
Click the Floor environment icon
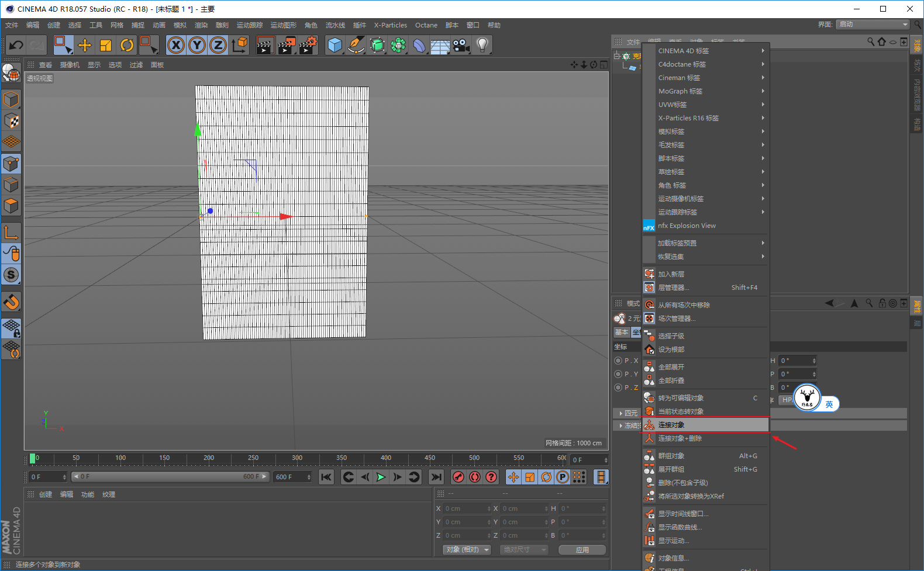point(440,45)
